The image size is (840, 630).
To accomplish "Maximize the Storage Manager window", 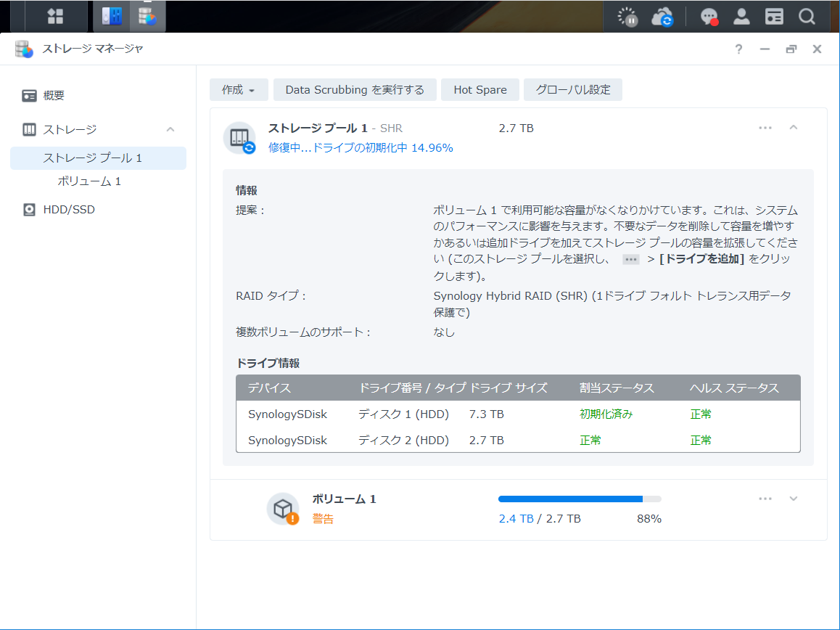I will [x=791, y=49].
